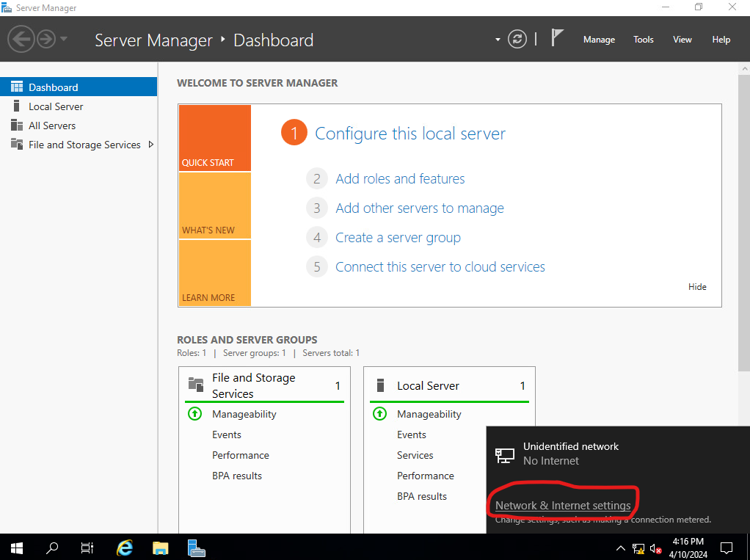Image resolution: width=750 pixels, height=560 pixels.
Task: Open the View menu
Action: tap(682, 40)
